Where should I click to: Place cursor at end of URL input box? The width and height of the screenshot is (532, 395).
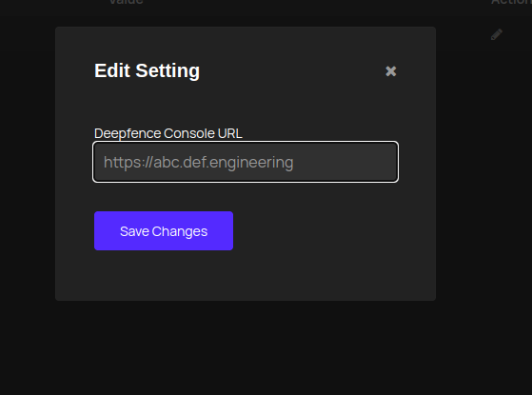pyautogui.click(x=386, y=162)
